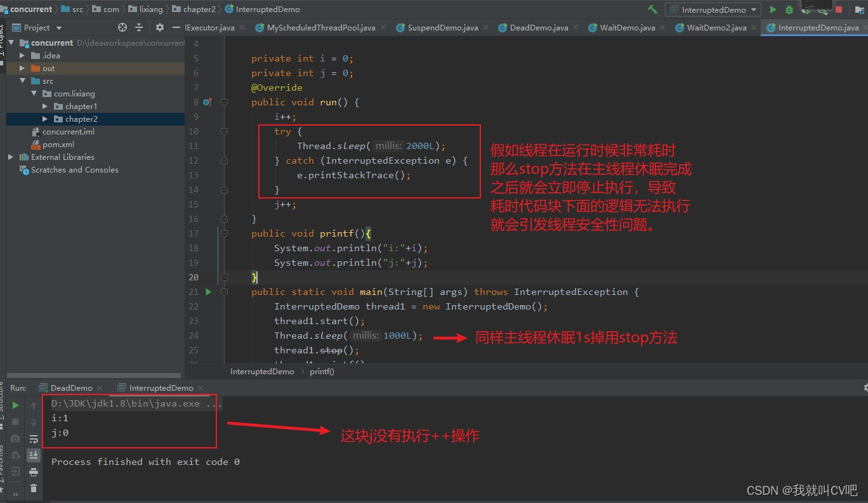Click the Down stack trace arrow in Run panel
The height and width of the screenshot is (503, 868).
point(34,422)
